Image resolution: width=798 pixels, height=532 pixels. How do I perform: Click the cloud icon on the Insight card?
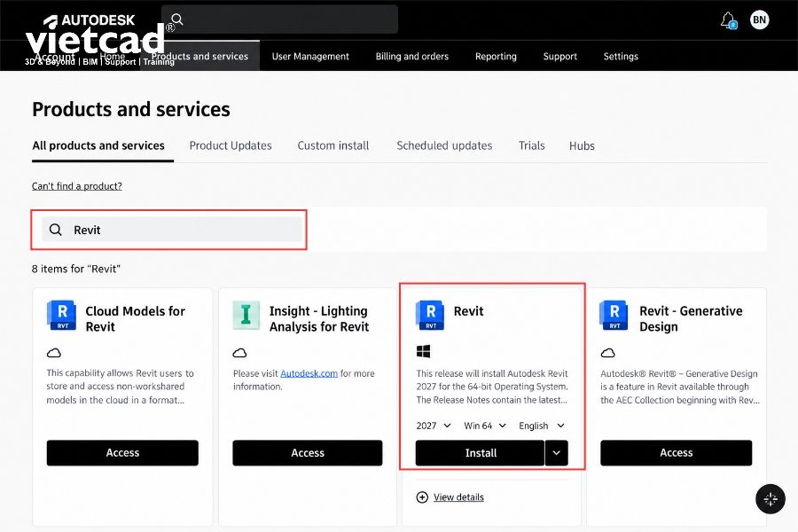click(x=239, y=353)
